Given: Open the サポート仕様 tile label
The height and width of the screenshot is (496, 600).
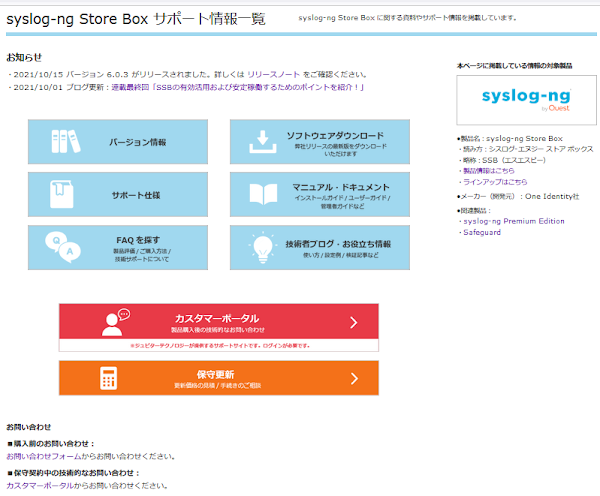Looking at the screenshot, I should click(136, 195).
